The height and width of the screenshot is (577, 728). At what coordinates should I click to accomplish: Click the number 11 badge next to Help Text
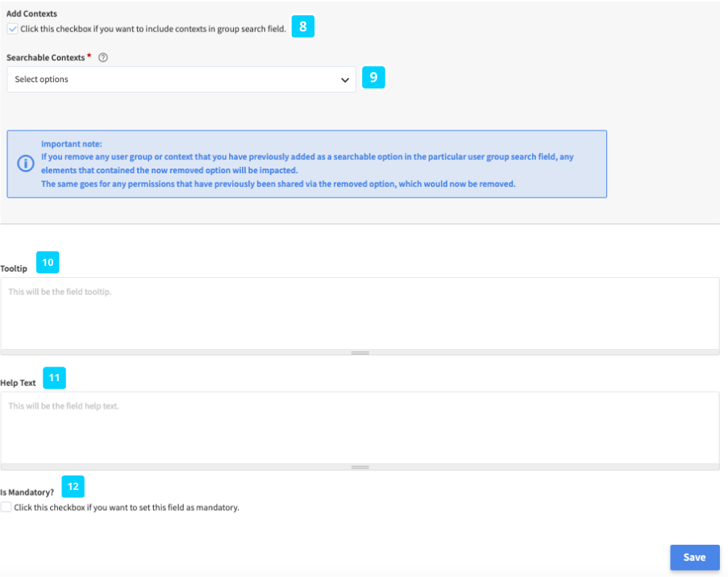tap(54, 377)
